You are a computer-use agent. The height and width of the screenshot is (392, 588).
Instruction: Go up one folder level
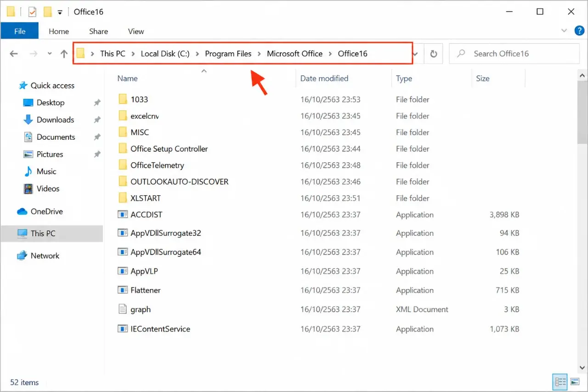click(x=64, y=54)
